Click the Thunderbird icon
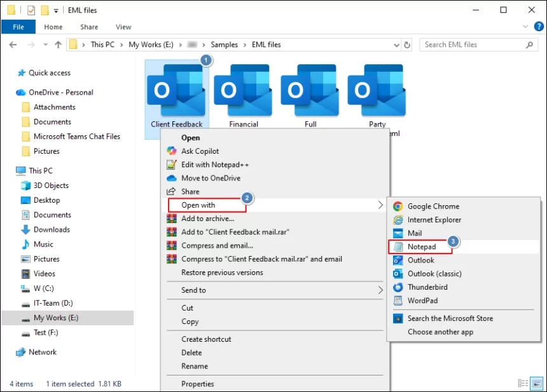547x392 pixels. pos(398,287)
